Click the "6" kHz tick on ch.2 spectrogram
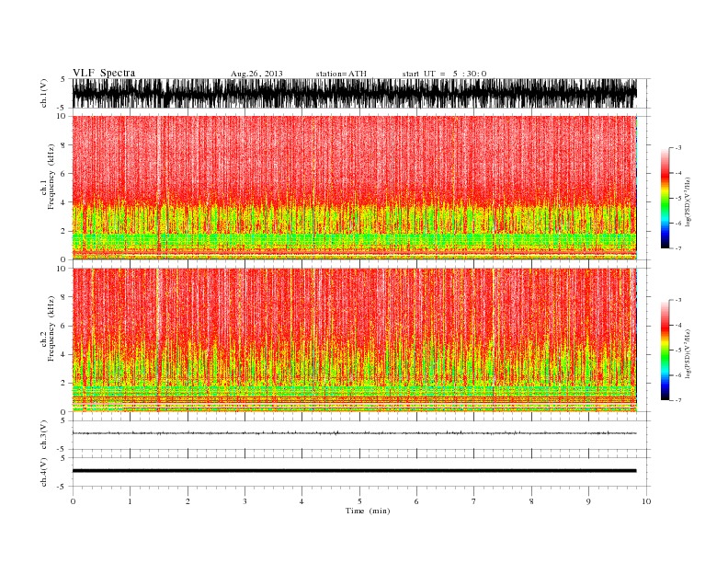This screenshot has width=728, height=563. point(63,326)
